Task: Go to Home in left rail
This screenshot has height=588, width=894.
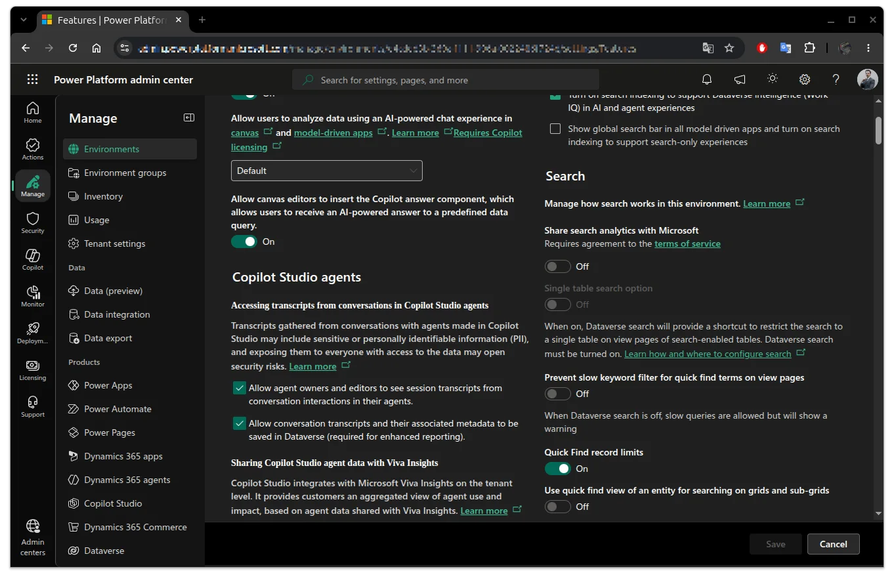Action: coord(33,113)
